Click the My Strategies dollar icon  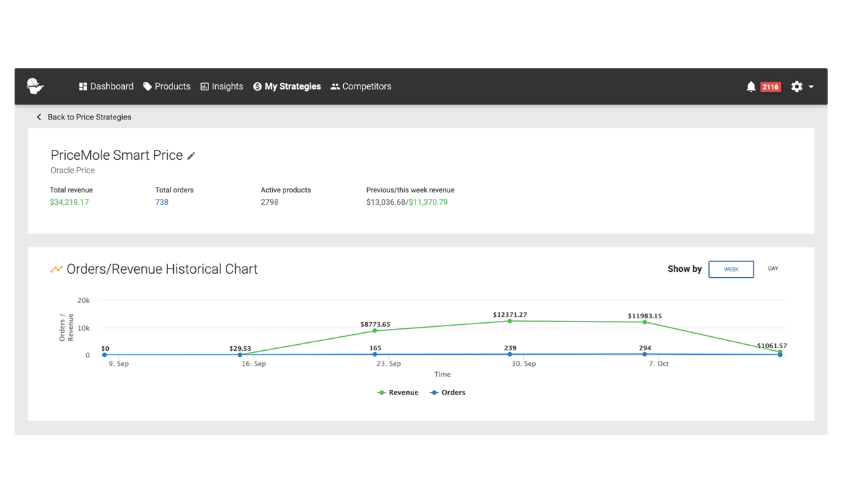(257, 87)
